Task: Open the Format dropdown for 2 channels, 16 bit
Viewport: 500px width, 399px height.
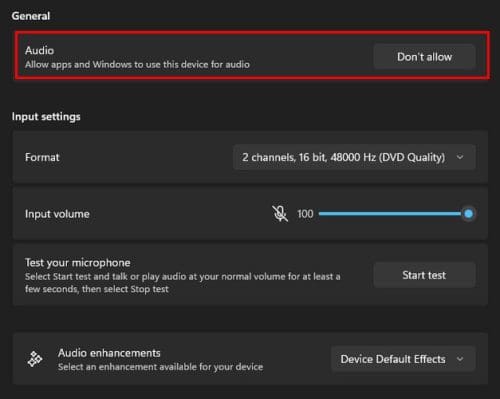Action: (354, 157)
